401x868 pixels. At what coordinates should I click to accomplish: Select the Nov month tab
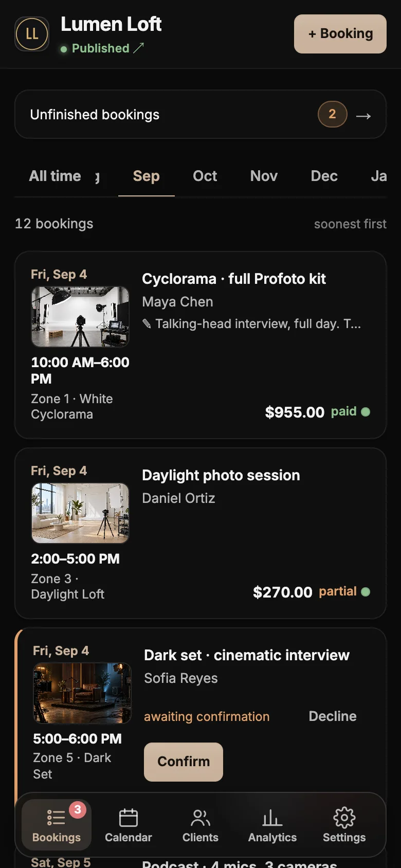[x=264, y=176]
